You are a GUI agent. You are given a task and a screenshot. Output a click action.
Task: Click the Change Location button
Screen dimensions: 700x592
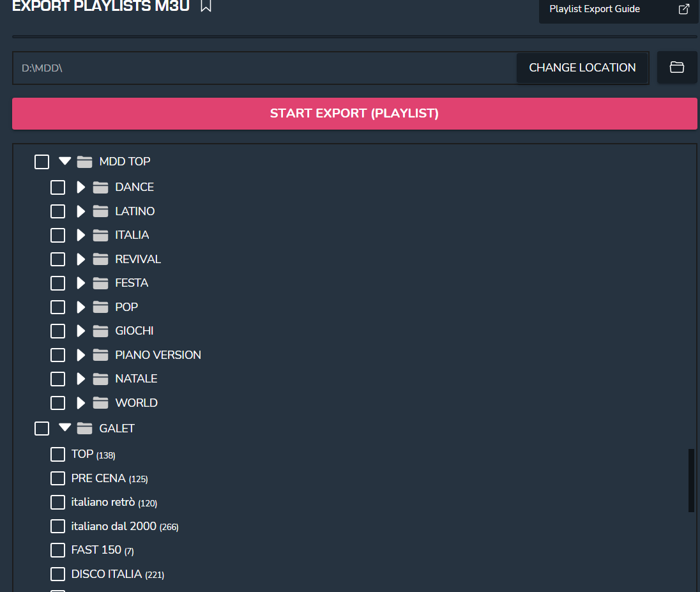click(x=582, y=68)
